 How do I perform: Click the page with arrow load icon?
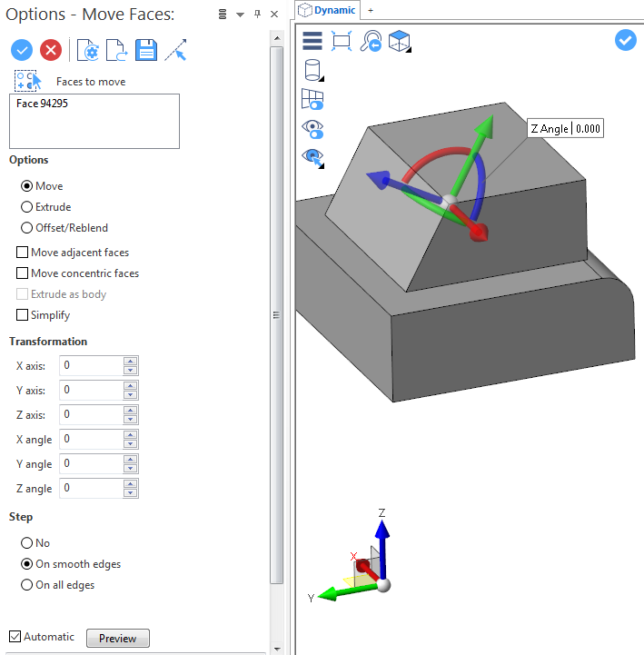click(x=117, y=50)
